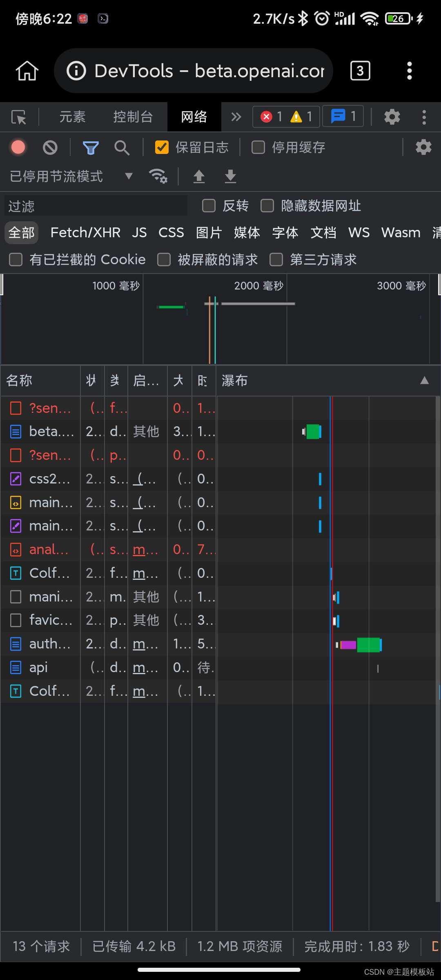Toggle the Preserve log checkbox (保留日志)
Viewport: 441px width, 980px height.
tap(162, 147)
